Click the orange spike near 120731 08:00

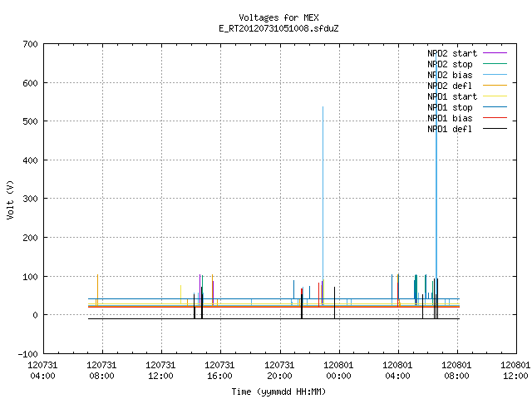point(97,290)
